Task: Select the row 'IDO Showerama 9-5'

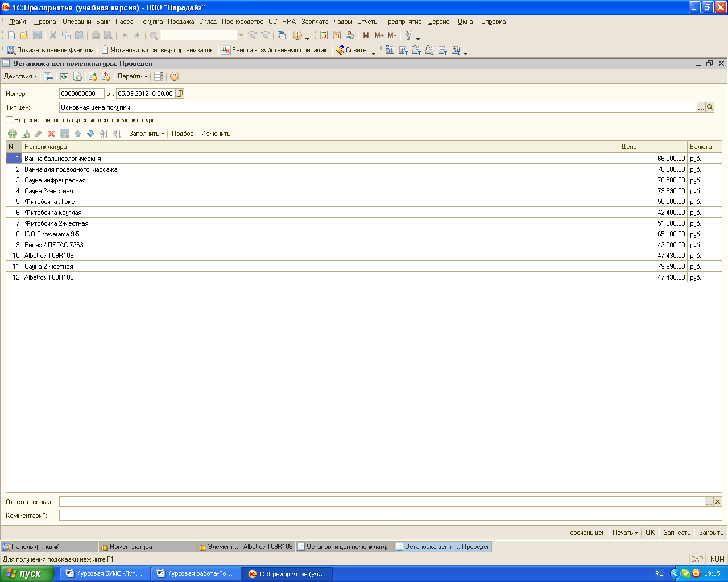Action: click(364, 234)
